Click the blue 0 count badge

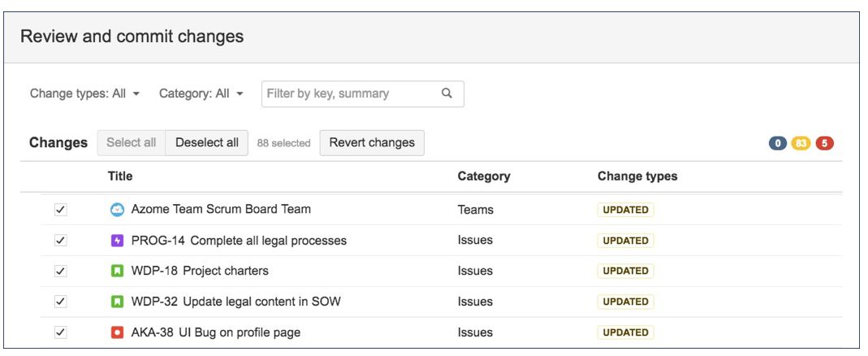pyautogui.click(x=778, y=144)
